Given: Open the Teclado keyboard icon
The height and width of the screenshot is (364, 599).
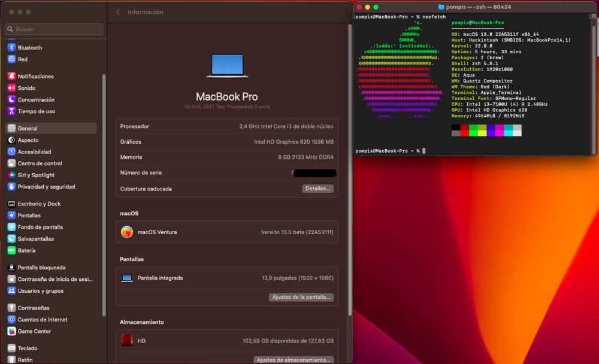Looking at the screenshot, I should 11,348.
